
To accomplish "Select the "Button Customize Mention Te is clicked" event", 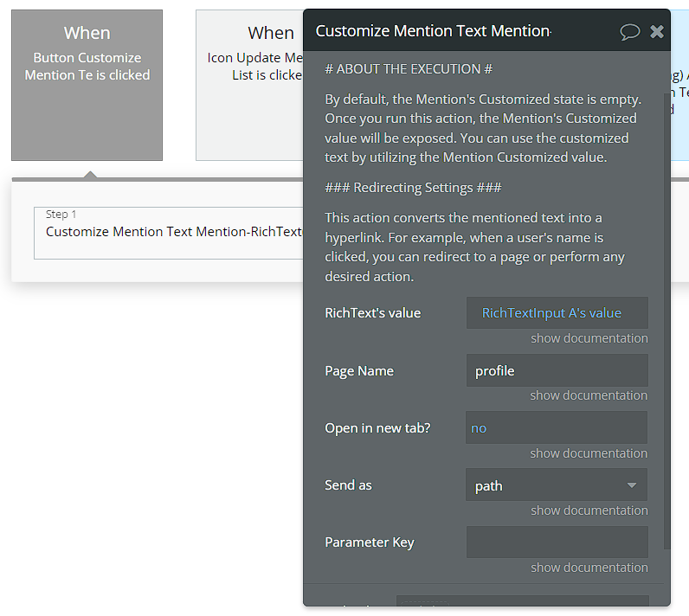I will [x=87, y=85].
